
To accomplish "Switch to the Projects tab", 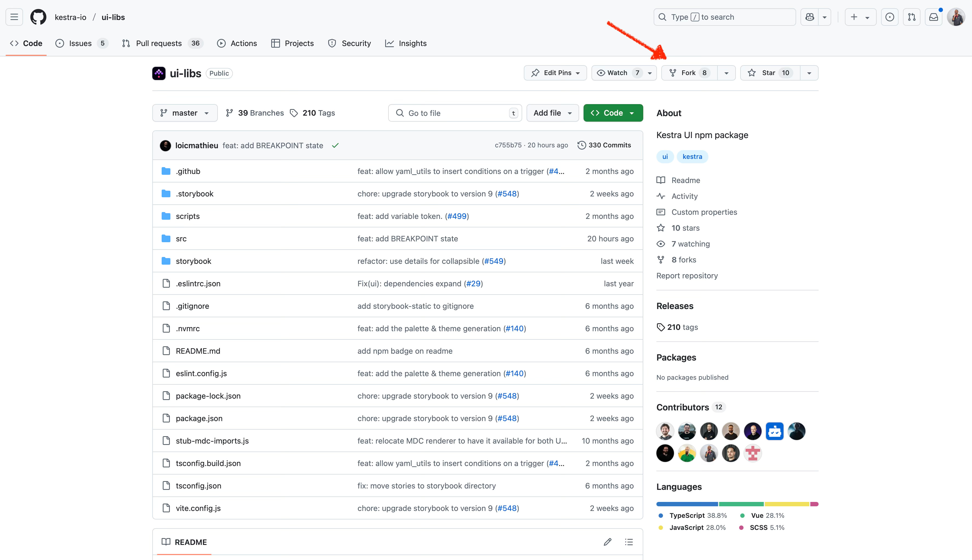I will click(x=292, y=43).
